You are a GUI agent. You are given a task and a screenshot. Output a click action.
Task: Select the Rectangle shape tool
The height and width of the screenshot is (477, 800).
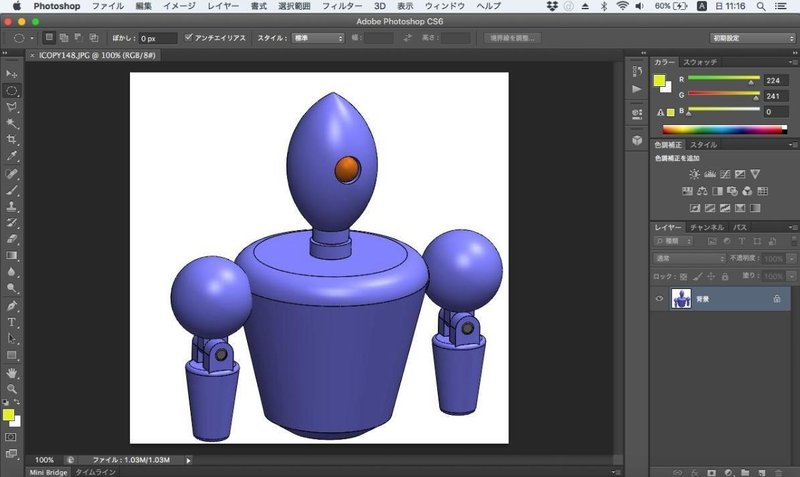(12, 355)
